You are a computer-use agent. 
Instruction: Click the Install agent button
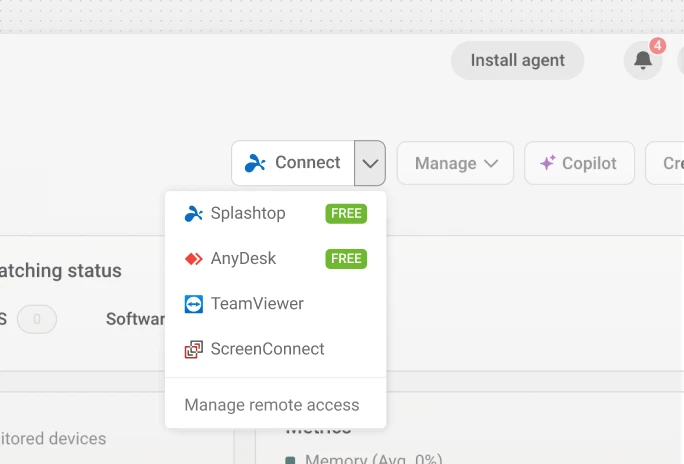(517, 60)
